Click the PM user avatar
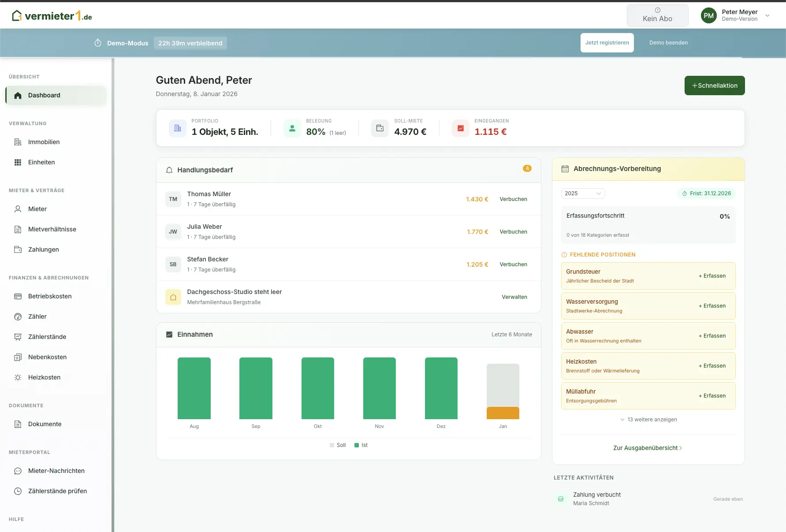 coord(708,15)
